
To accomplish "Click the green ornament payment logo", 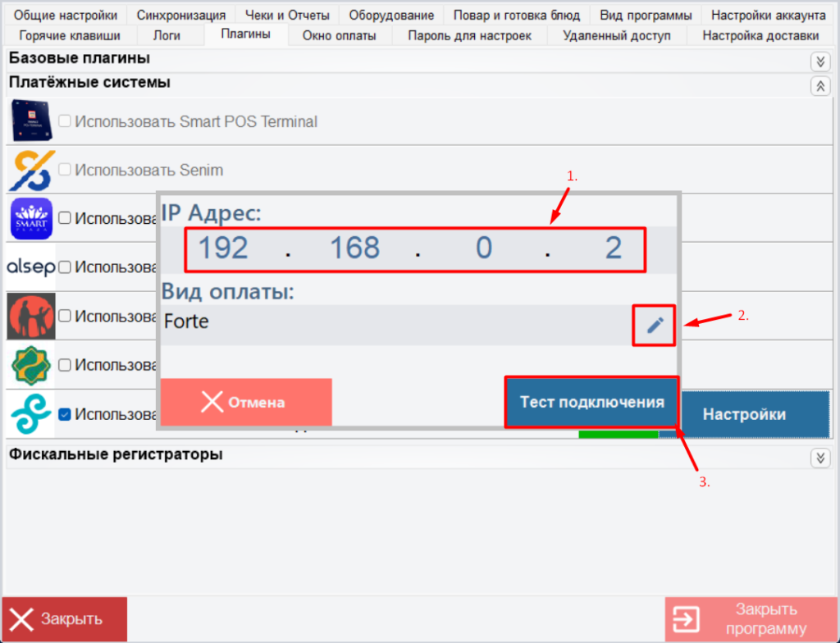I will click(30, 365).
